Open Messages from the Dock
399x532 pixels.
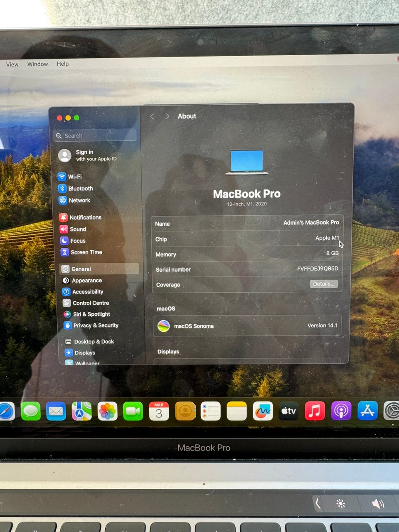coord(30,411)
